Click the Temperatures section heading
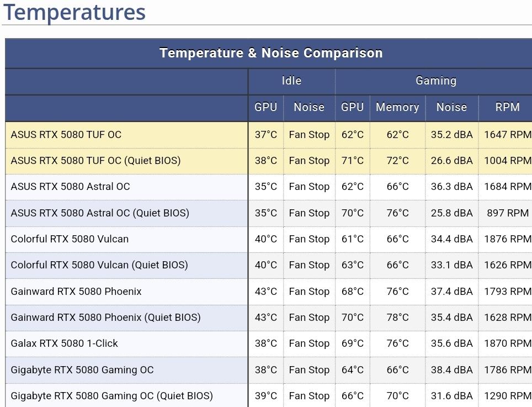Viewport: 532px width, 407px height. [75, 12]
